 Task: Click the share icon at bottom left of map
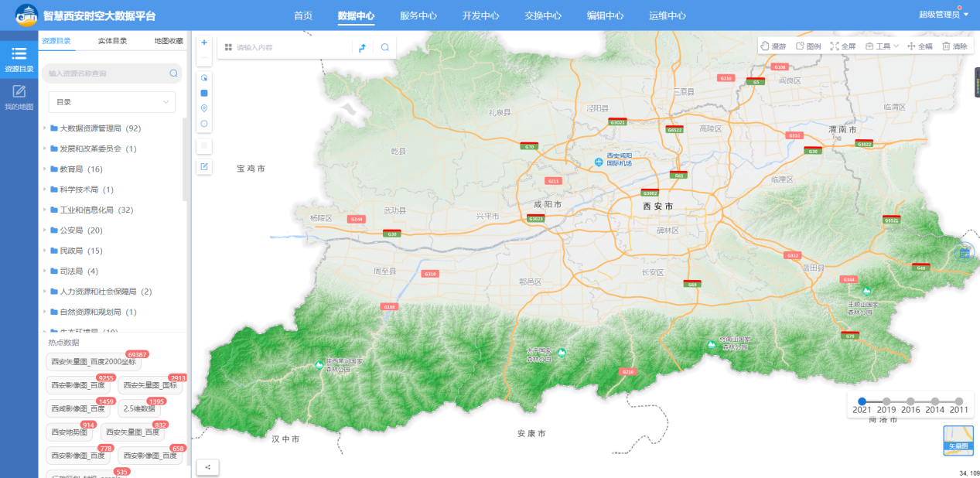[x=207, y=467]
